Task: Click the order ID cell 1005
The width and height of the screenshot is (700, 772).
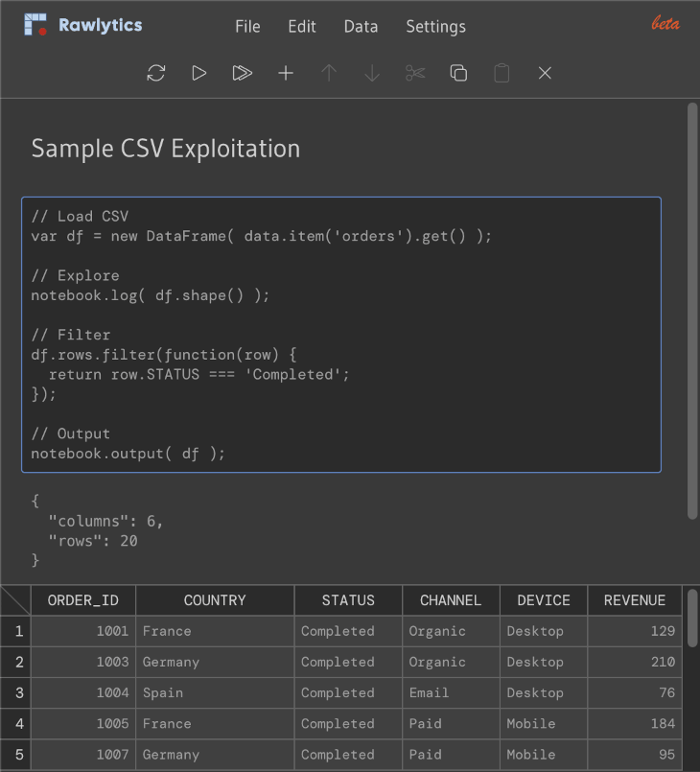Action: point(83,724)
